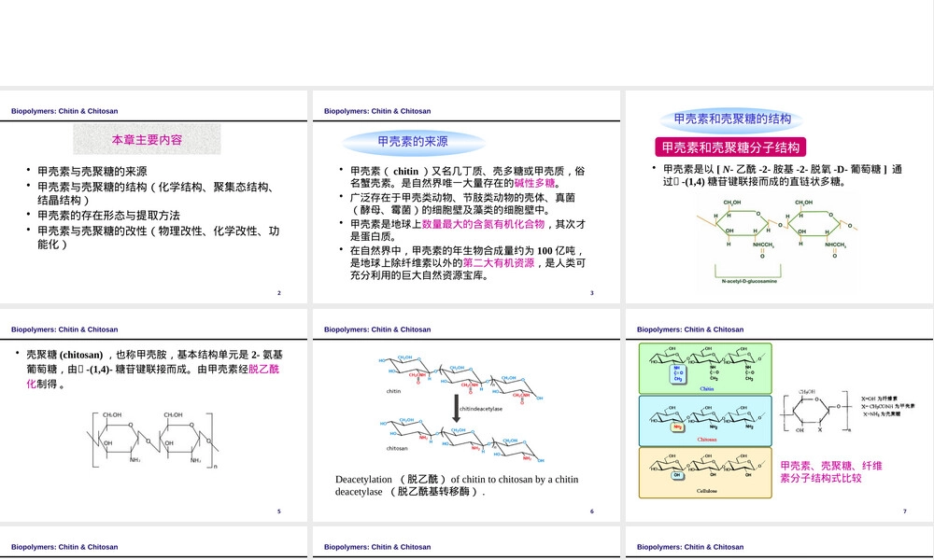Click the green Chitin structure panel
Screen dimensions: 934x560
(705, 369)
